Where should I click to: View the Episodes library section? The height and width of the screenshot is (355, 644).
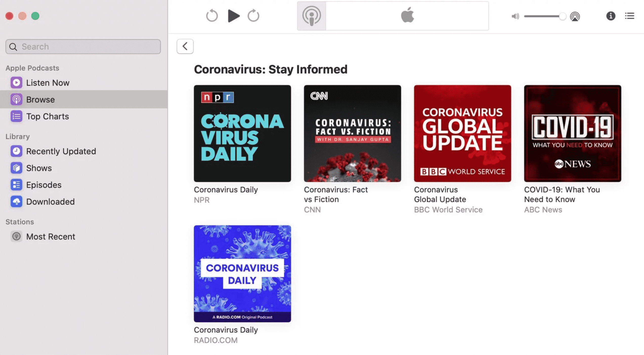[x=44, y=185]
